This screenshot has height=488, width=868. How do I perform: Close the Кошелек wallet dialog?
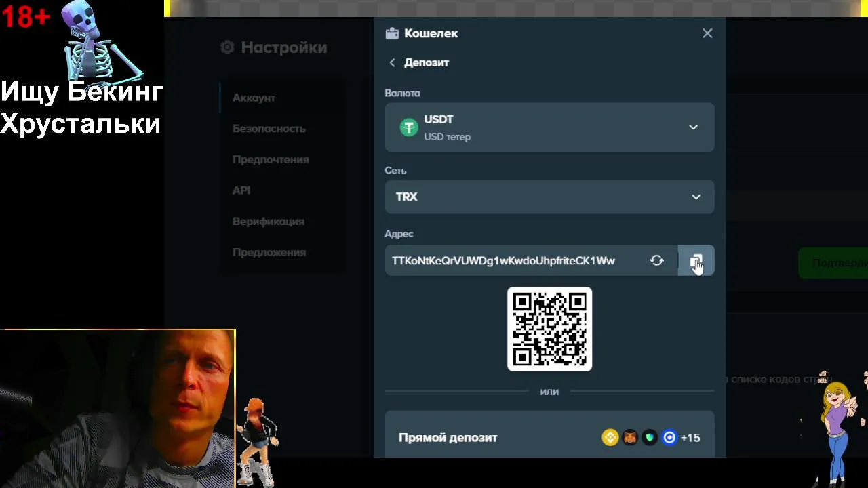[707, 33]
